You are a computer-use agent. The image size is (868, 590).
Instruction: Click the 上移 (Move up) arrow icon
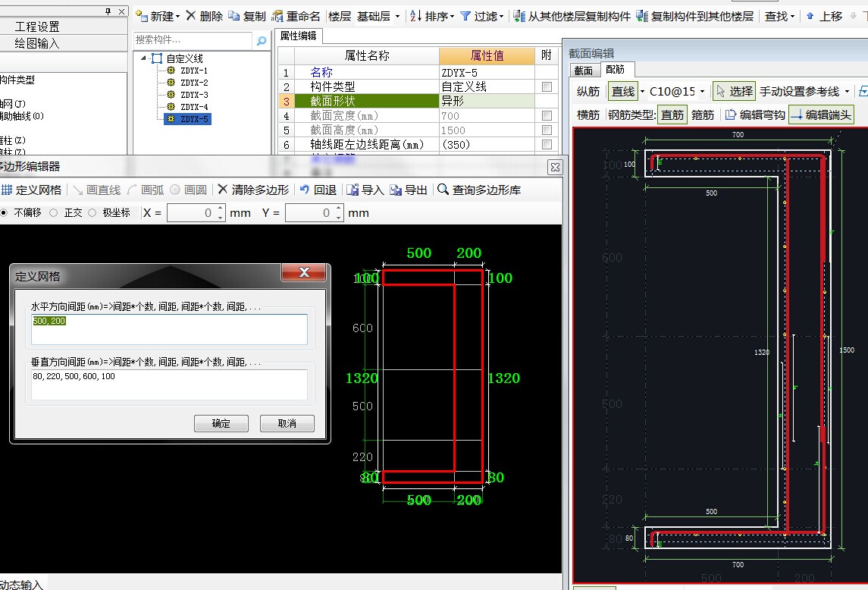(810, 16)
